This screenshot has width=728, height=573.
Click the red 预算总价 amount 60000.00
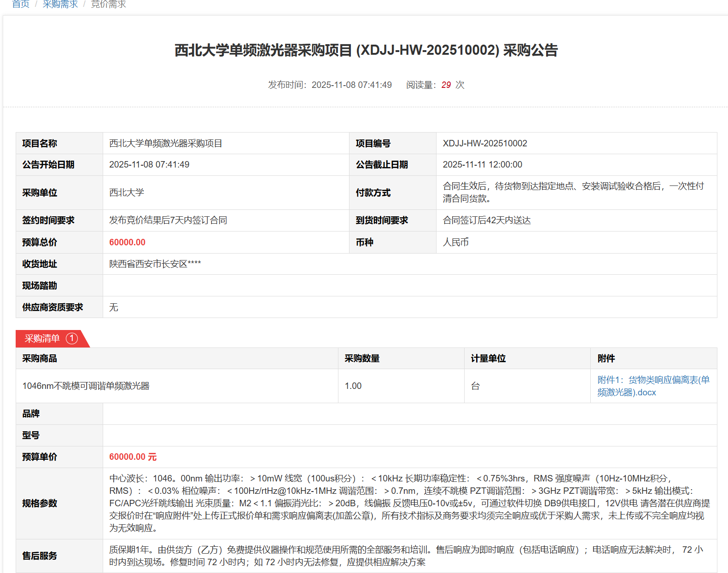click(x=127, y=243)
